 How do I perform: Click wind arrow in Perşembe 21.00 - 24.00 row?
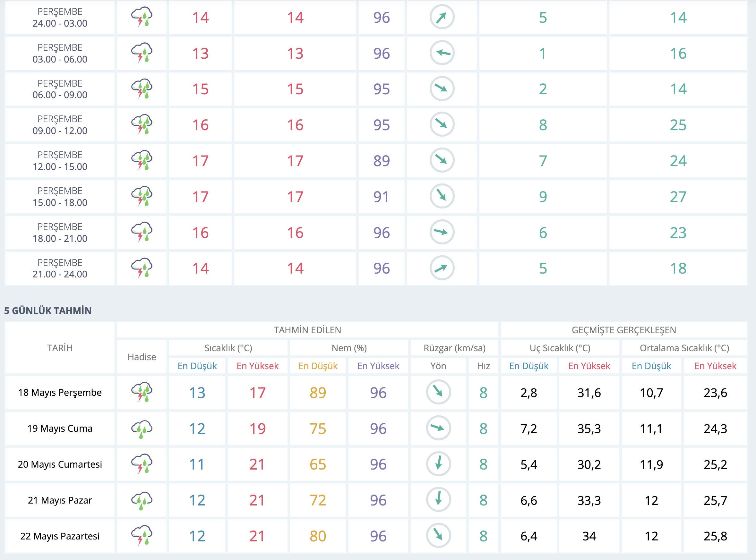(442, 268)
